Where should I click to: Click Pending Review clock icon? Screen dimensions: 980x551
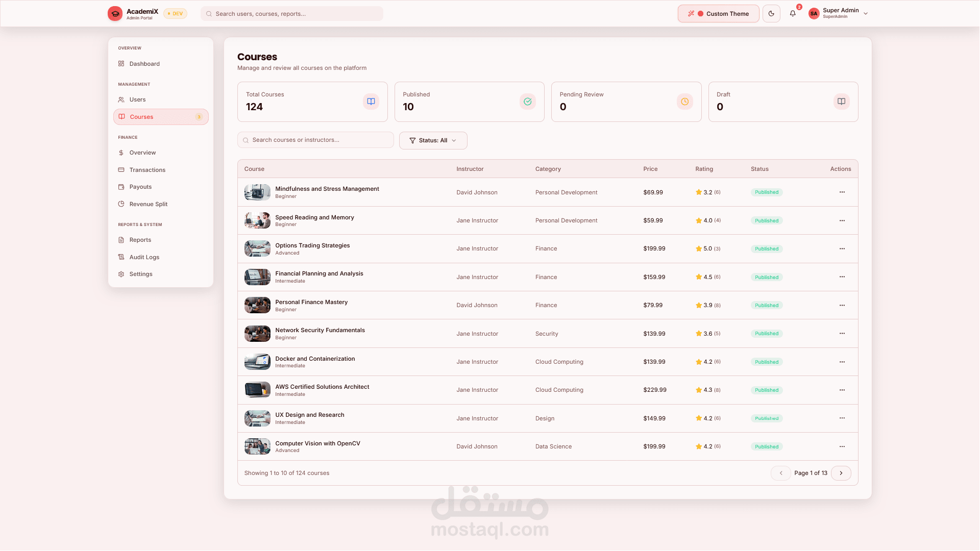click(684, 102)
